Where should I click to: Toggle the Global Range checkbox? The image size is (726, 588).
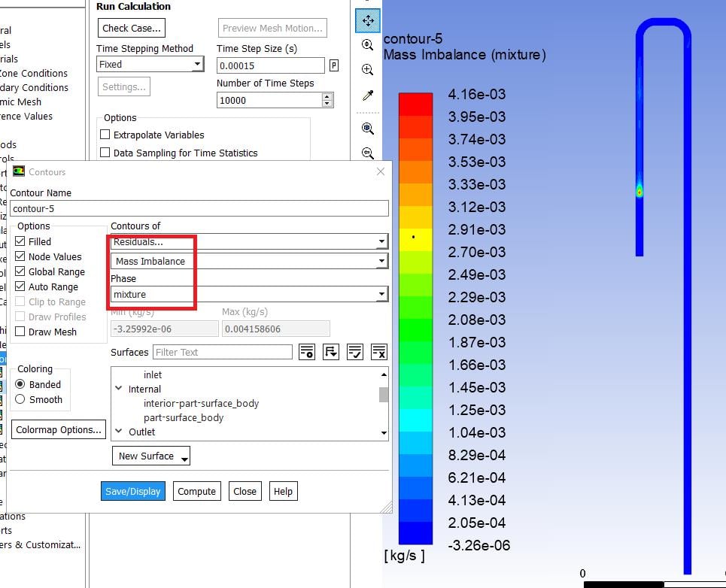coord(20,271)
